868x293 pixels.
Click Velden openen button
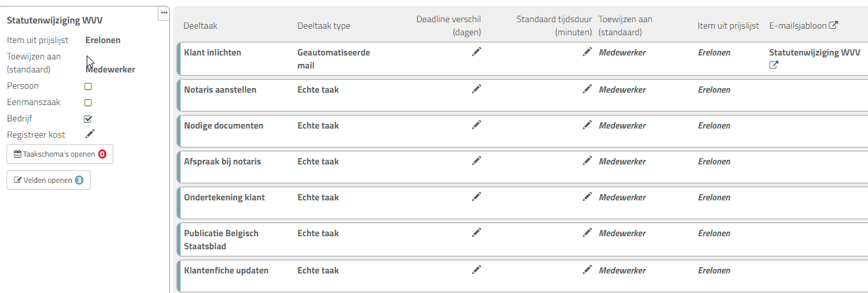pos(48,180)
